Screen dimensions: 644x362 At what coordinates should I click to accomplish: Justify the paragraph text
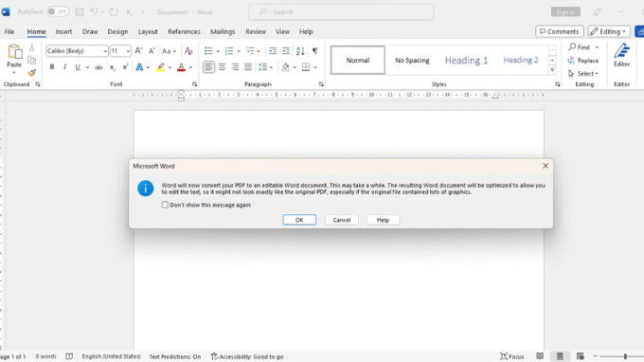click(248, 67)
